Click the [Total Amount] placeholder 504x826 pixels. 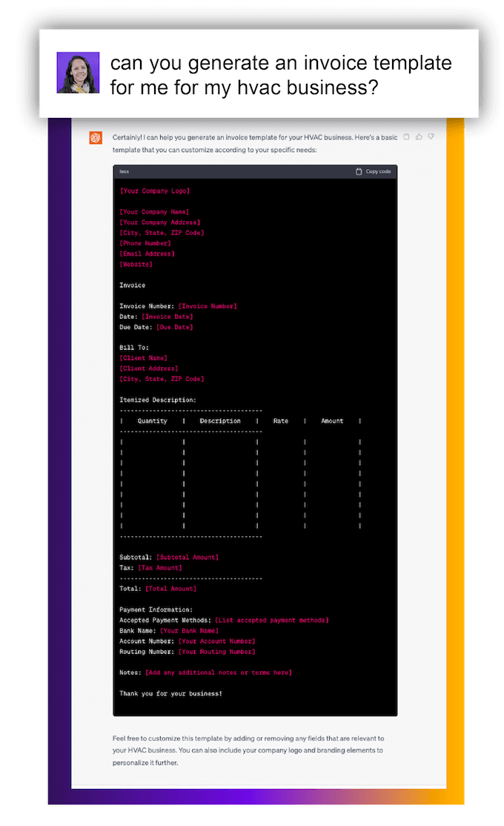[x=170, y=589]
